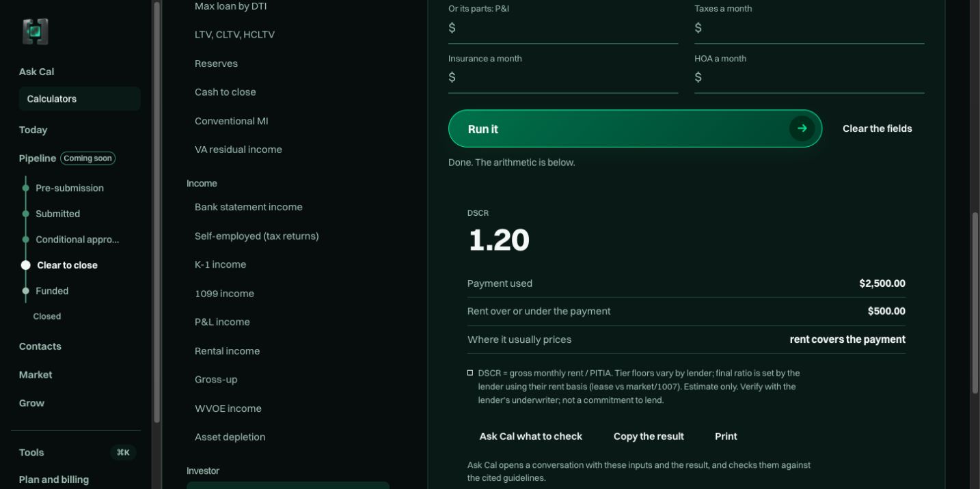This screenshot has height=489, width=980.
Task: Open the Today section
Action: coord(33,130)
